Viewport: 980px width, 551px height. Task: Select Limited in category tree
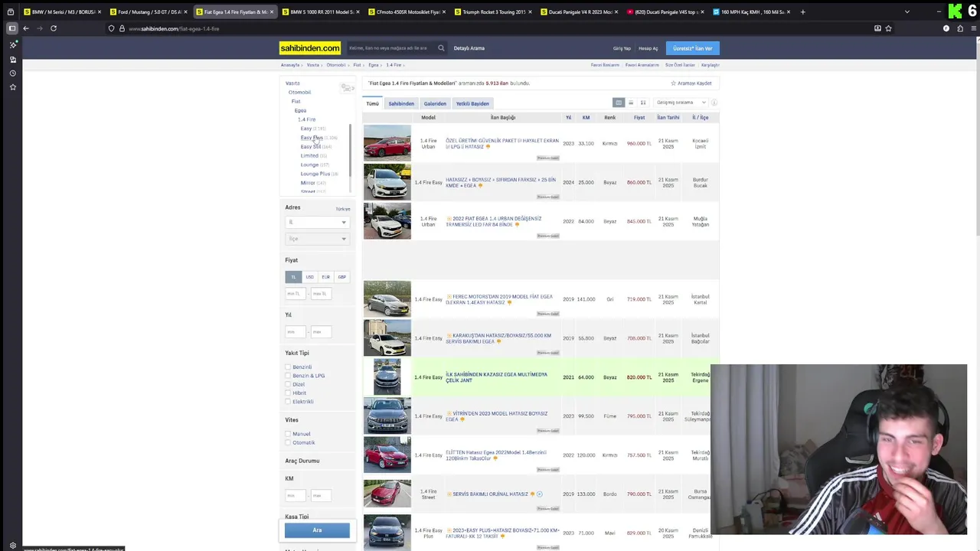pyautogui.click(x=309, y=155)
